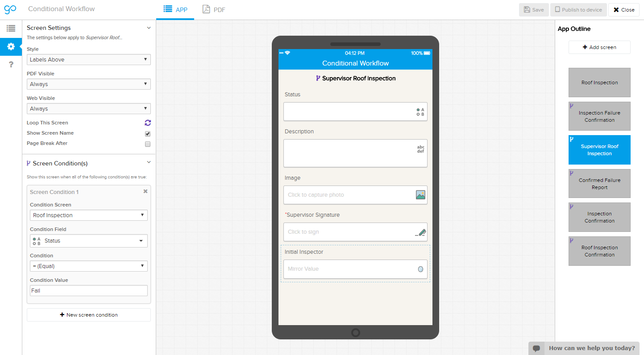
Task: Click the photo capture image icon
Action: [x=420, y=195]
